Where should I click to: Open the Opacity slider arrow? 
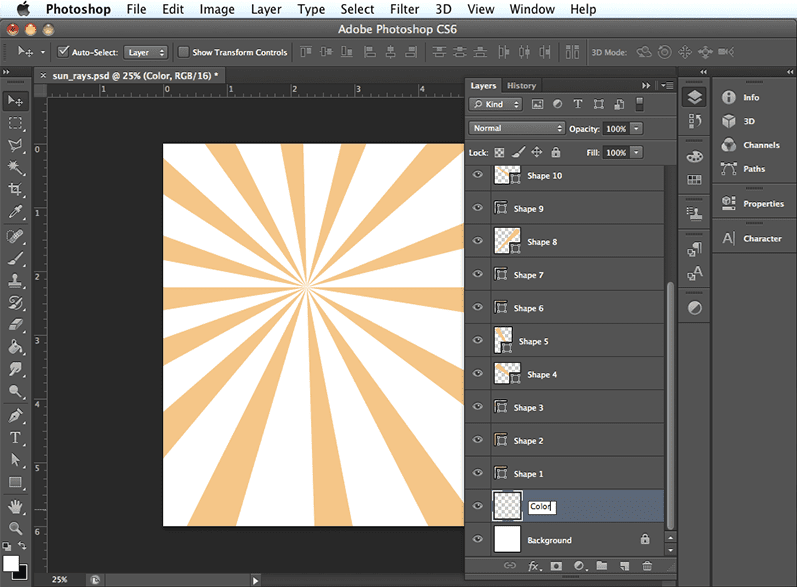pyautogui.click(x=636, y=129)
